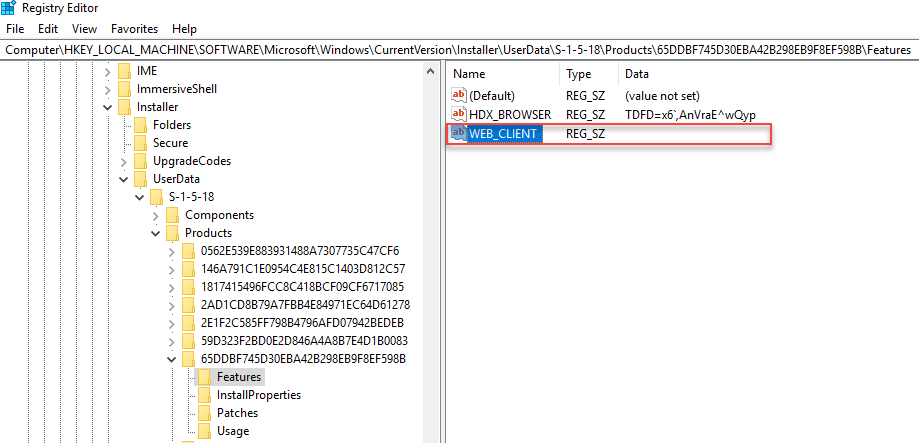
Task: Select the 0562E539E883931488A7307735C47CF6 tree item
Action: (299, 251)
